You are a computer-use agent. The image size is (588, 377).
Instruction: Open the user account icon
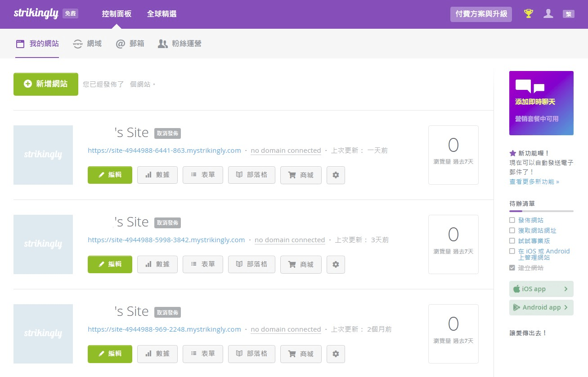[548, 13]
